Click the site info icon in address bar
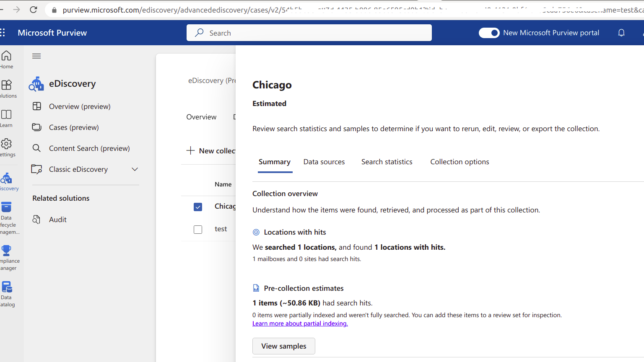This screenshot has width=644, height=362. point(54,10)
